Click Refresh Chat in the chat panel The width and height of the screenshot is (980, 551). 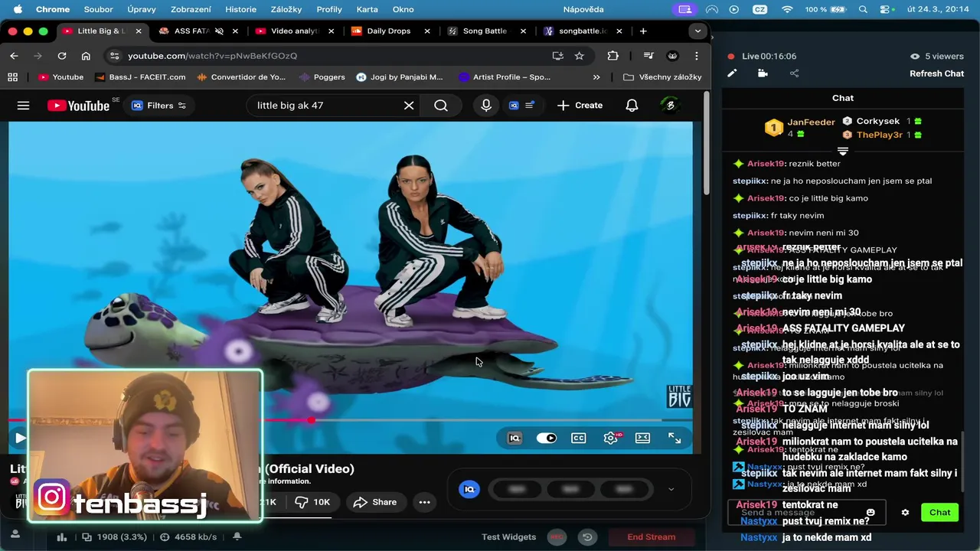[936, 73]
